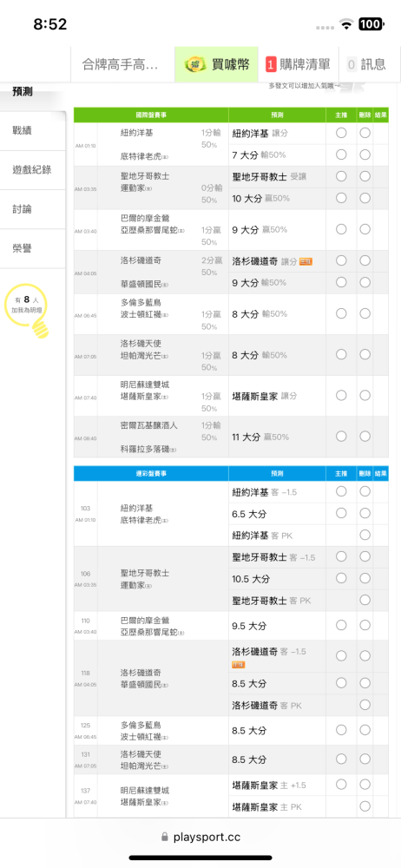The height and width of the screenshot is (868, 401).
Task: Tap the lock icon in address bar
Action: tap(164, 837)
